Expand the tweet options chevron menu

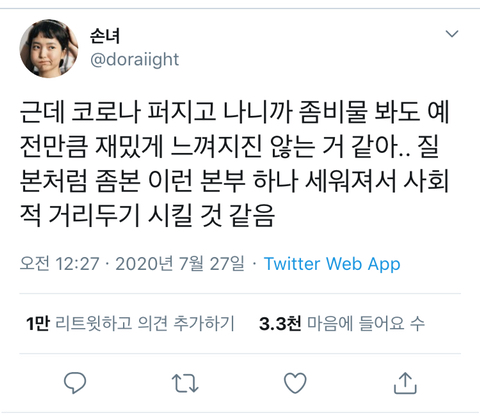pyautogui.click(x=452, y=34)
